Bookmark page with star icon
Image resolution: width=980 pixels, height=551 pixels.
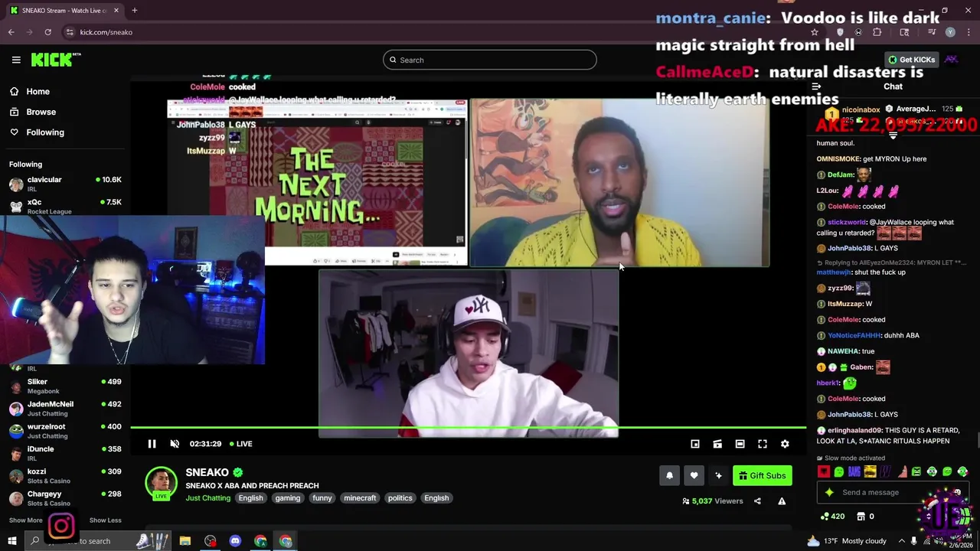[x=815, y=32]
